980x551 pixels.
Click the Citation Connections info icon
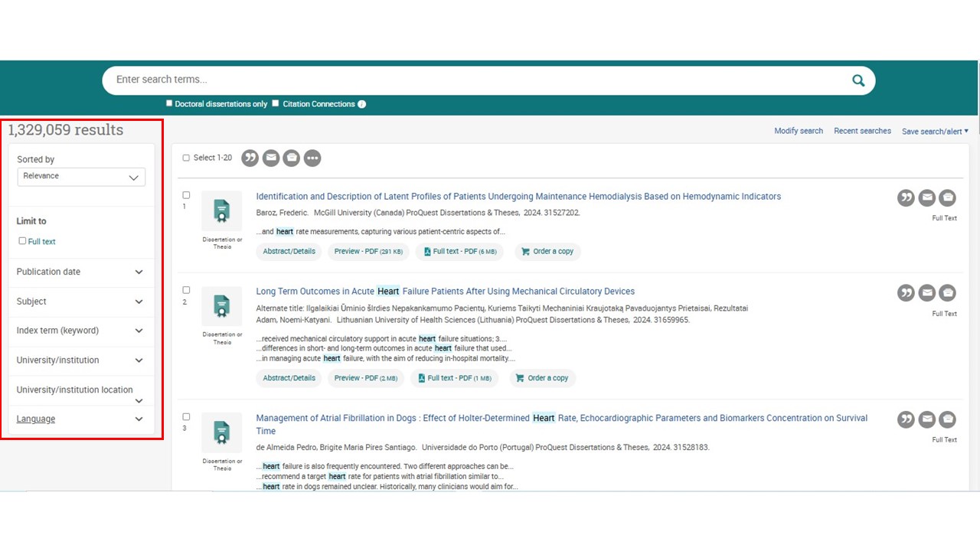pyautogui.click(x=362, y=104)
